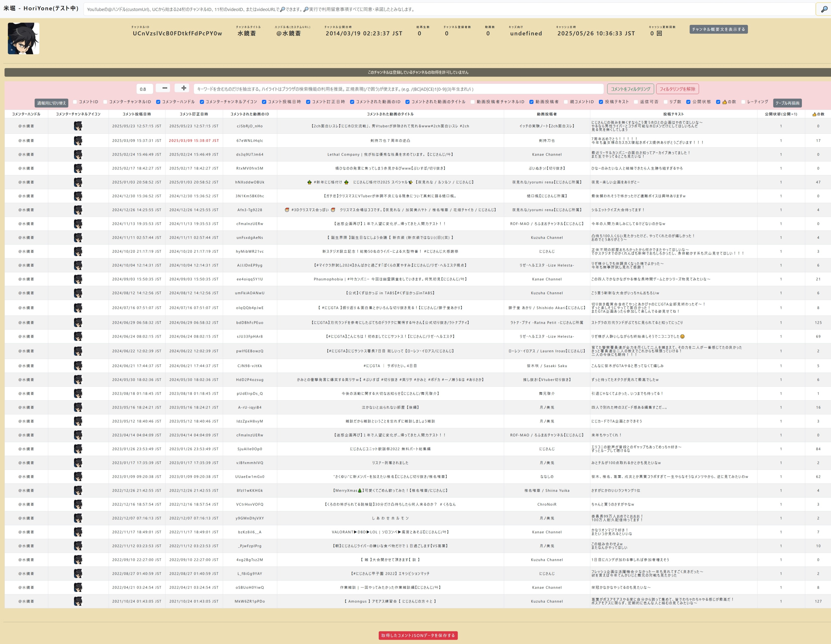Screen dimensions: 831x644
Task: Click the 通報用に切り替え button
Action: click(51, 103)
